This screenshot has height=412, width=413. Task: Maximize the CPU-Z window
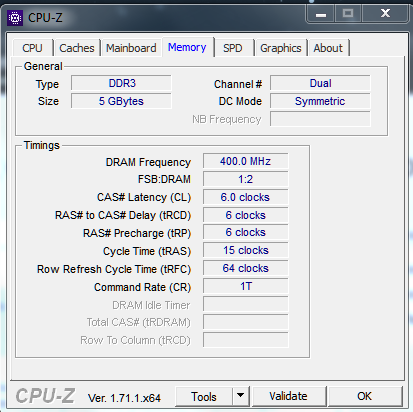coord(348,14)
